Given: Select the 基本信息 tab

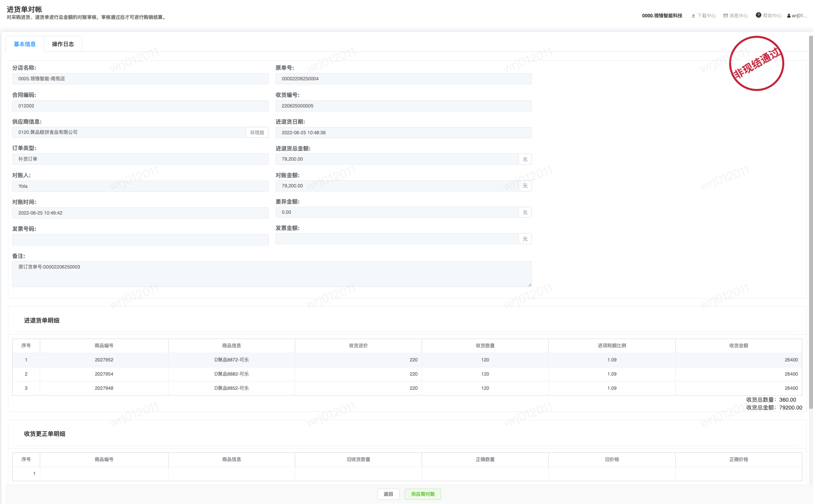Looking at the screenshot, I should point(25,44).
